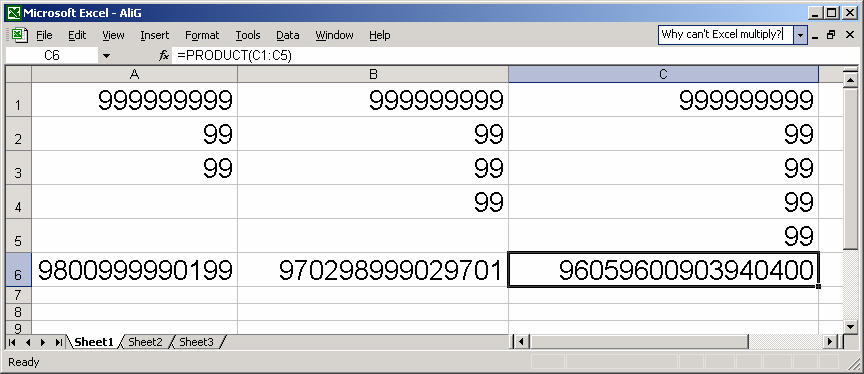The width and height of the screenshot is (864, 374).
Task: Open the Insert menu
Action: pyautogui.click(x=154, y=35)
